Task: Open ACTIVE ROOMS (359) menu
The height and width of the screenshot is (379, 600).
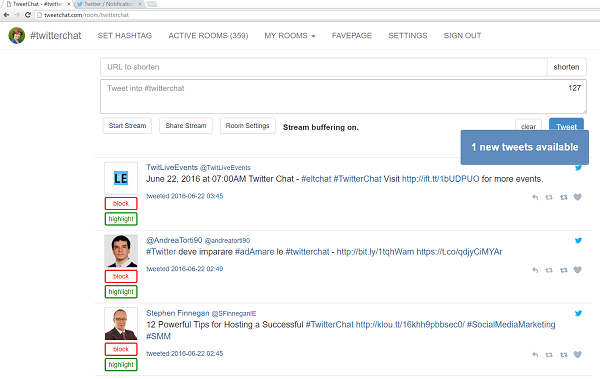Action: tap(208, 36)
